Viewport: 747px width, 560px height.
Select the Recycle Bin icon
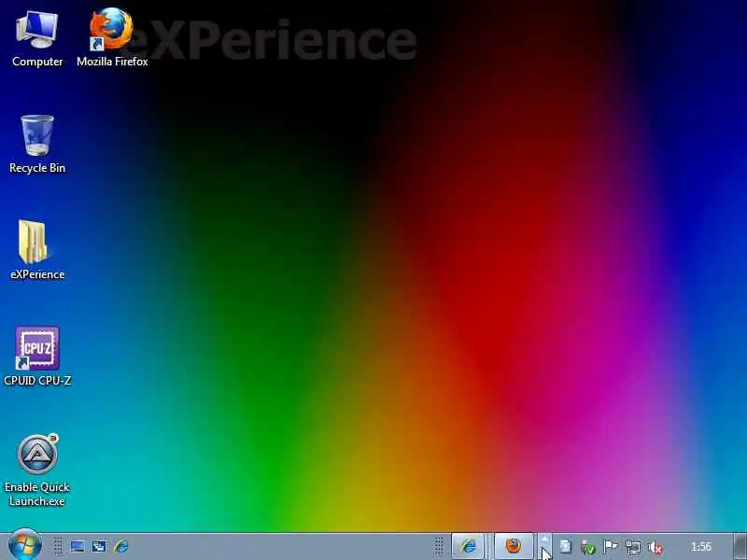point(37,145)
